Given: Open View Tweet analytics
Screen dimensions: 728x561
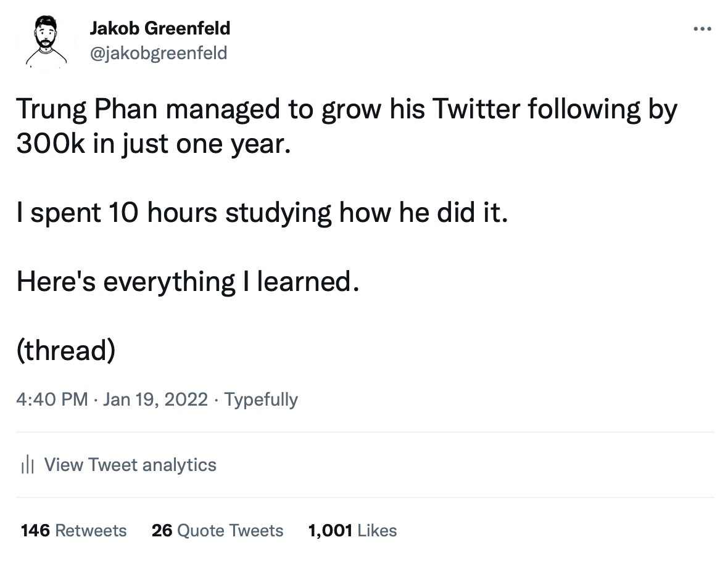Looking at the screenshot, I should [x=118, y=464].
